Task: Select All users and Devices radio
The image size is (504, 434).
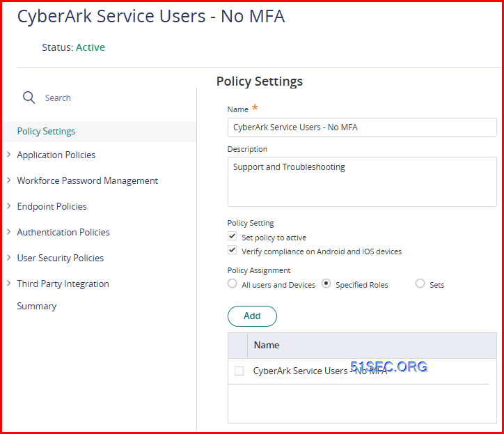Action: click(x=232, y=284)
